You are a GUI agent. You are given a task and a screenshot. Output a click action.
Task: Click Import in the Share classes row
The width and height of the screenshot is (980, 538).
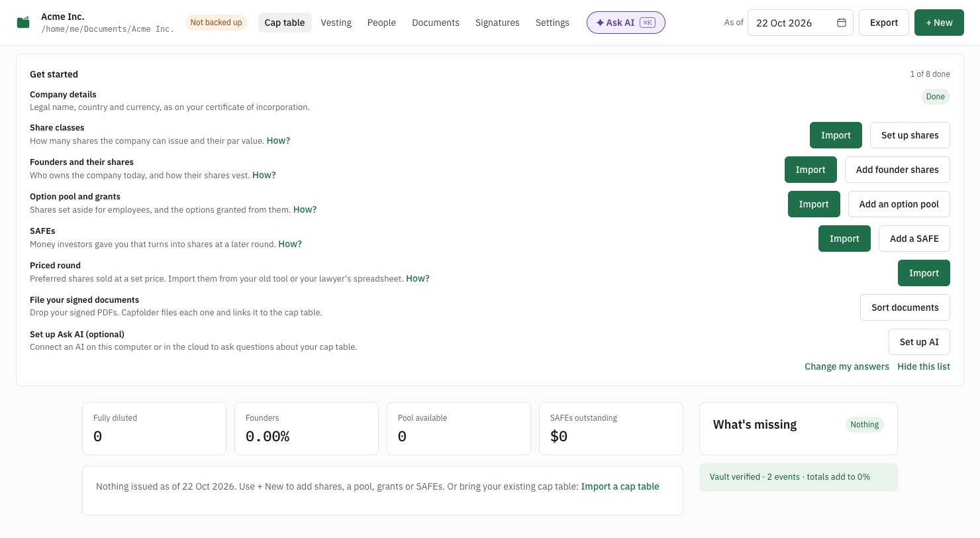836,135
